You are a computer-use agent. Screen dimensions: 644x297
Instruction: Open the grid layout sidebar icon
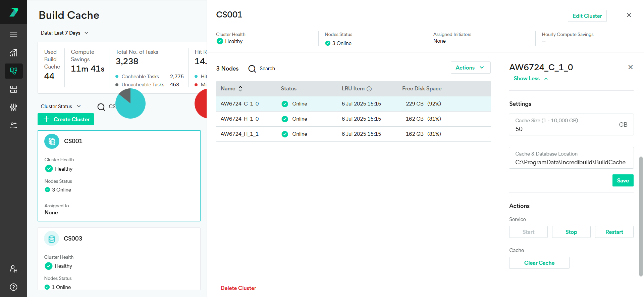[13, 89]
